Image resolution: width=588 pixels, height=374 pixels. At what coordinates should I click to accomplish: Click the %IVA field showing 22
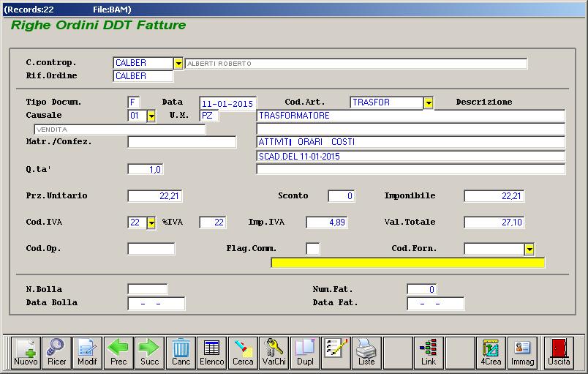point(213,222)
